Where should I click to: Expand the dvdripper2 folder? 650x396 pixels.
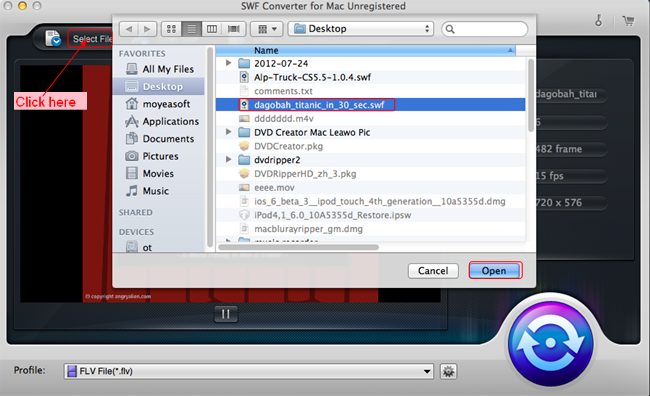tap(228, 159)
